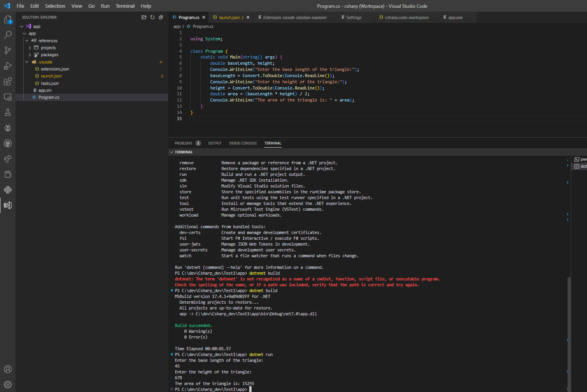Select the dotnet terminal instance
The width and height of the screenshot is (587, 392).
point(580,166)
